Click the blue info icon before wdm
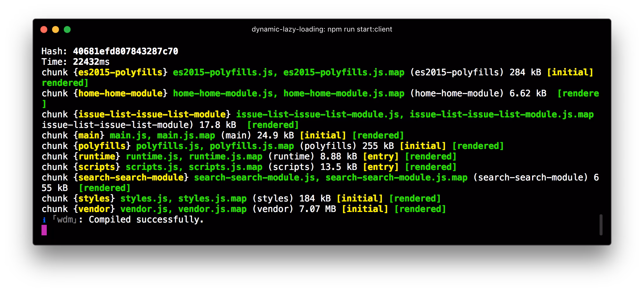644x292 pixels. [44, 220]
